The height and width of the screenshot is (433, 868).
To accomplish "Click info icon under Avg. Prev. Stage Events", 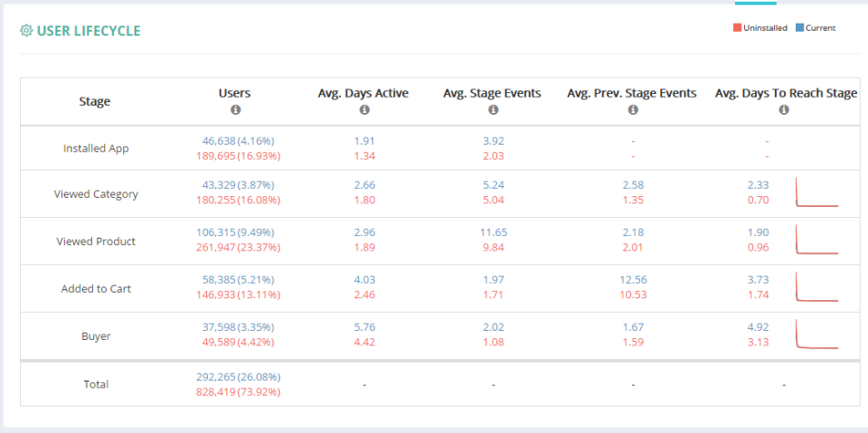I will pos(632,109).
